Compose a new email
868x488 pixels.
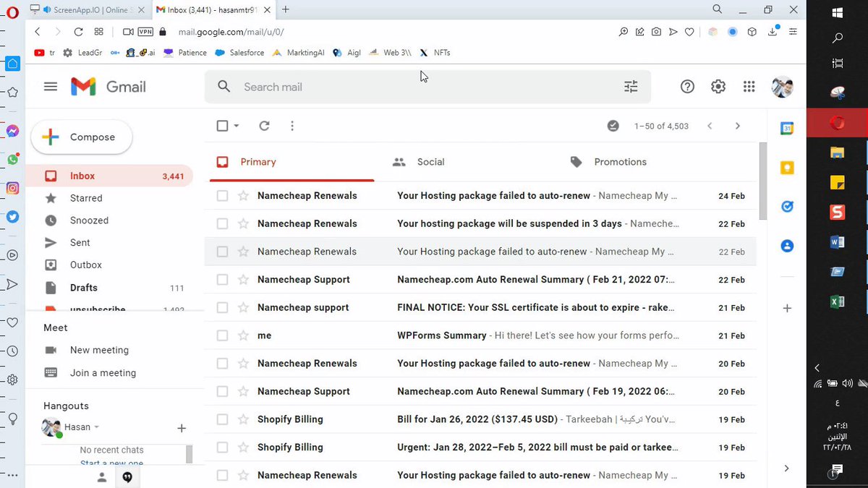[x=81, y=137]
